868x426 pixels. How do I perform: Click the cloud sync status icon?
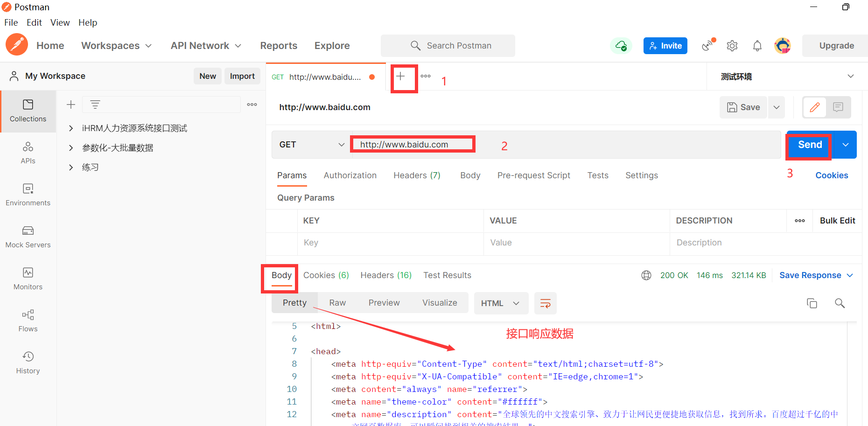(621, 46)
